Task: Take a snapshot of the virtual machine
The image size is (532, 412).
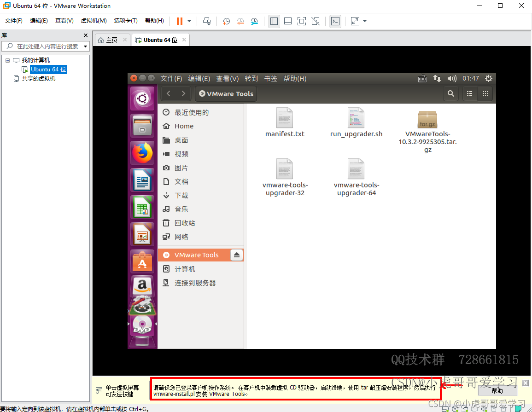Action: coord(226,21)
